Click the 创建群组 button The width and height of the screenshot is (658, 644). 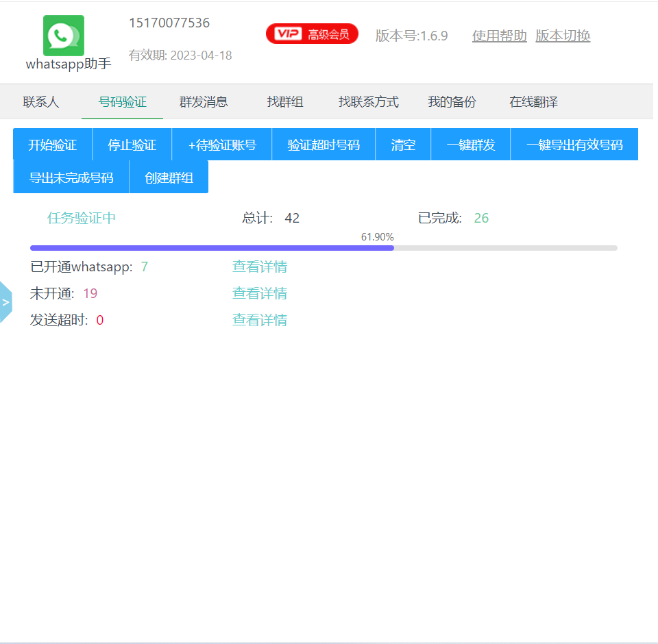[169, 177]
